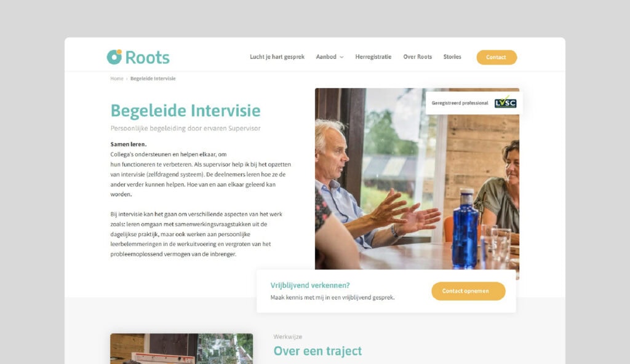Follow the Home breadcrumb link
This screenshot has height=364, width=630.
click(116, 78)
